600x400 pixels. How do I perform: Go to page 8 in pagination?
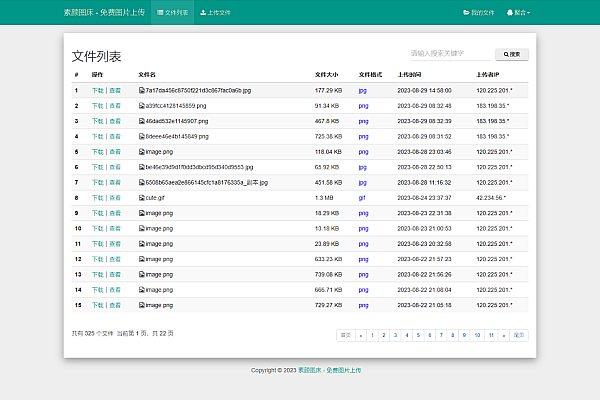tap(453, 335)
